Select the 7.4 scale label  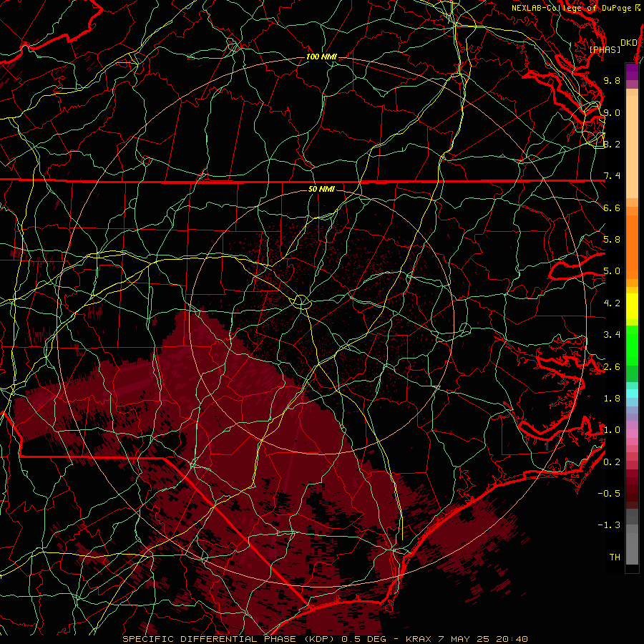612,176
